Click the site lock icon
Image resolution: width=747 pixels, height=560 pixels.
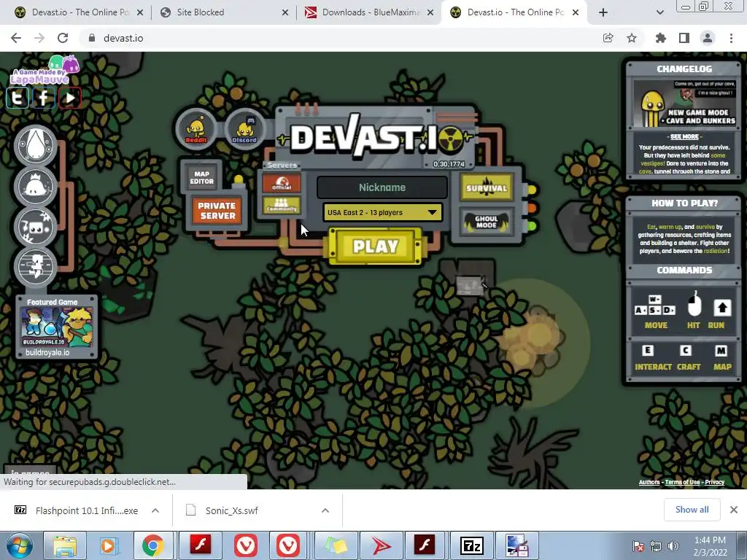pyautogui.click(x=92, y=38)
